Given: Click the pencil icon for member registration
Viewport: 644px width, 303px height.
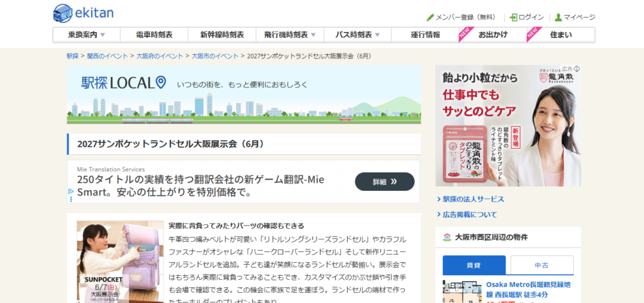Looking at the screenshot, I should coord(430,18).
